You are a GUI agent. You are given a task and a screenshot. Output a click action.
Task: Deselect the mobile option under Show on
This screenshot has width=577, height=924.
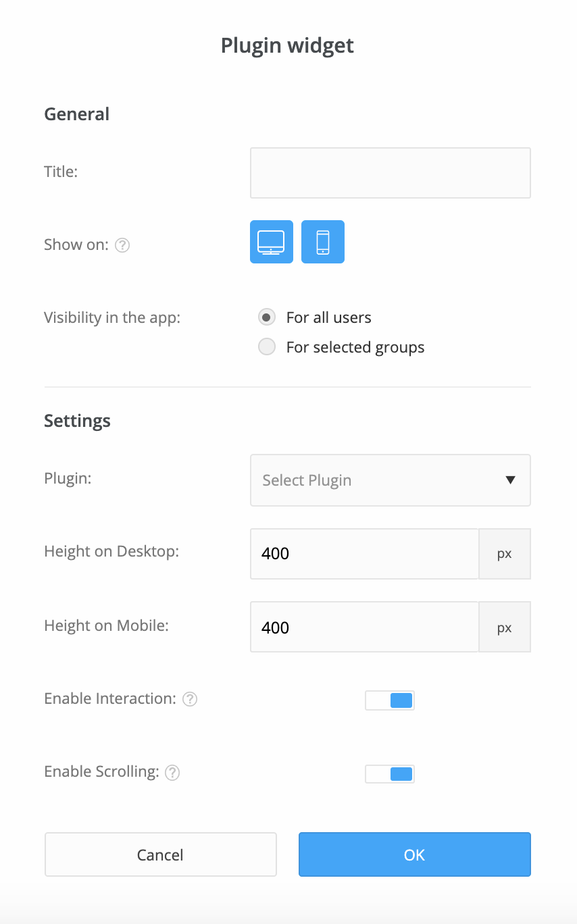322,241
